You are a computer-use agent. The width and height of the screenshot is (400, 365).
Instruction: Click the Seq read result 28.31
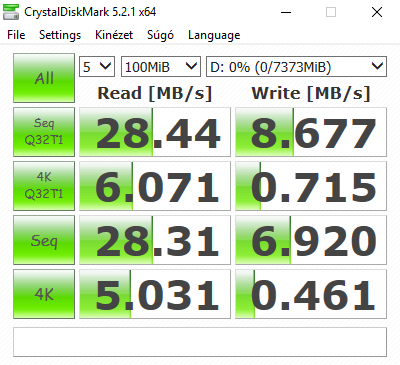pyautogui.click(x=155, y=240)
